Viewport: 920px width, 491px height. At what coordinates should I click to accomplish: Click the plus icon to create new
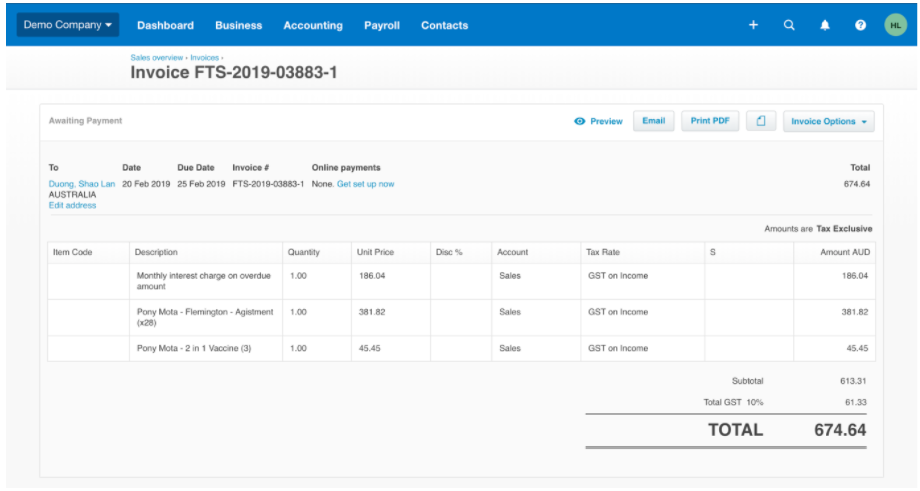click(x=754, y=25)
